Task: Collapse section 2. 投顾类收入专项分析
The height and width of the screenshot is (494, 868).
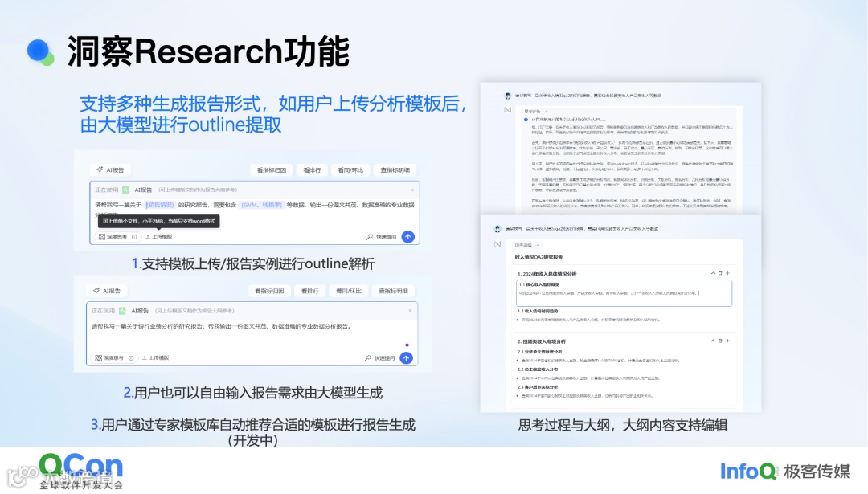Action: click(713, 341)
